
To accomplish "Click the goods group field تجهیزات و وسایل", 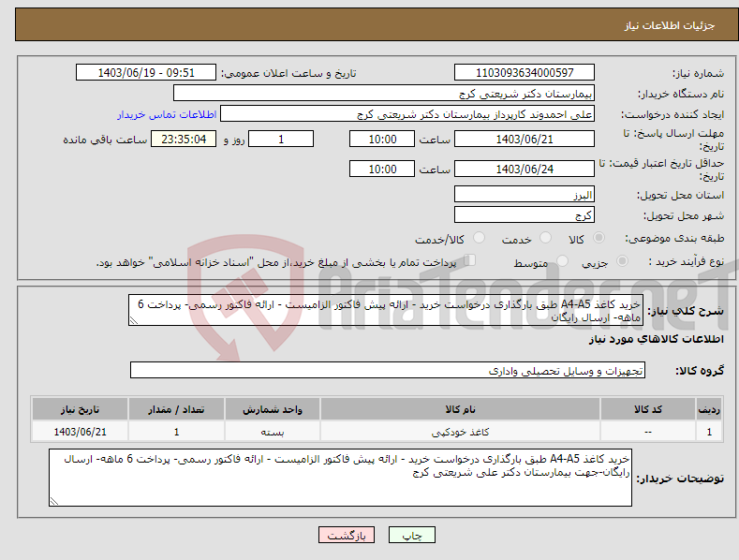I will pos(388,371).
